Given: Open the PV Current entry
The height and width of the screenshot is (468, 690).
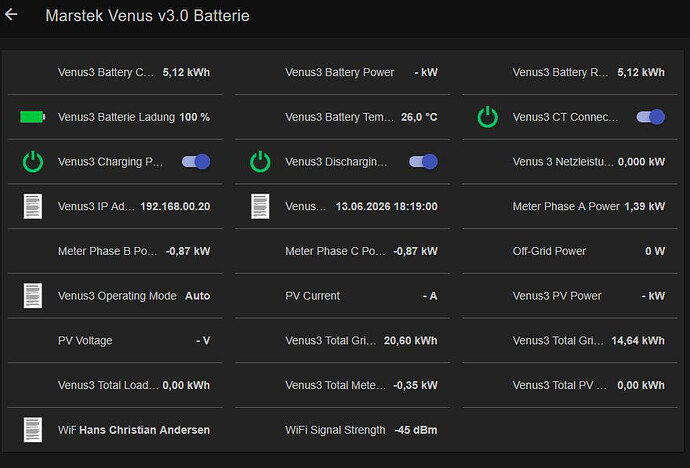Looking at the screenshot, I should click(342, 296).
